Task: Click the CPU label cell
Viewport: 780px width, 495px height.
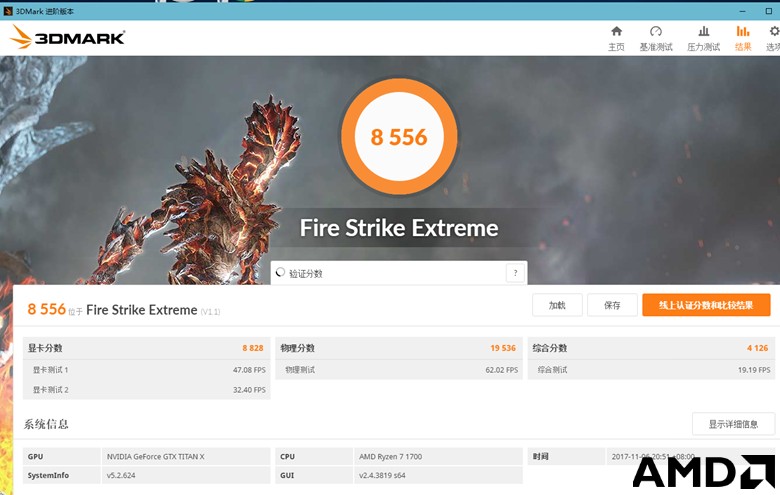Action: (314, 457)
